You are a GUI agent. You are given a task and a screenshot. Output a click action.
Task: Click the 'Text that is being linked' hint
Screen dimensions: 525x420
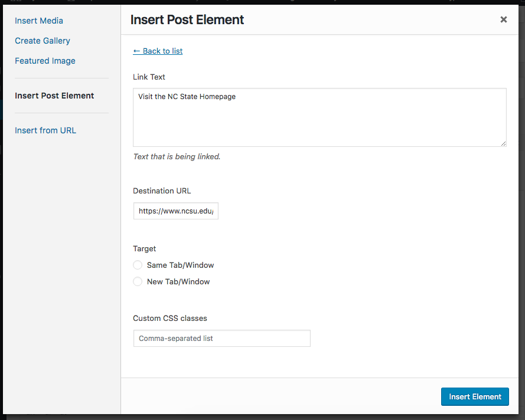(177, 157)
